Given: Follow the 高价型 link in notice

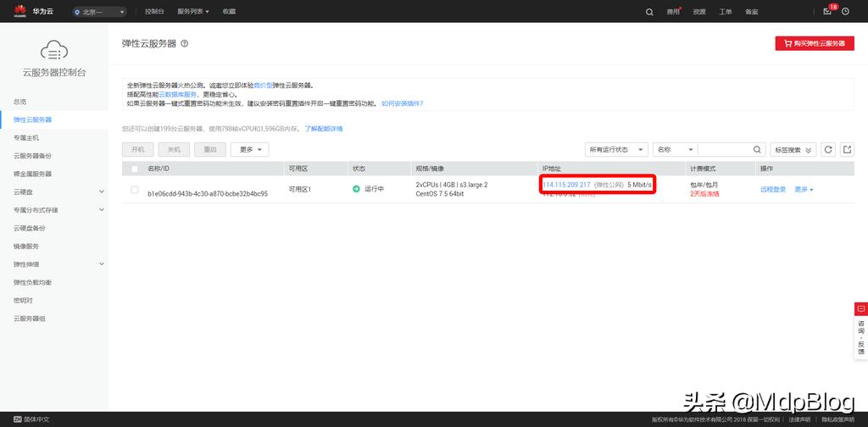Looking at the screenshot, I should tap(263, 86).
